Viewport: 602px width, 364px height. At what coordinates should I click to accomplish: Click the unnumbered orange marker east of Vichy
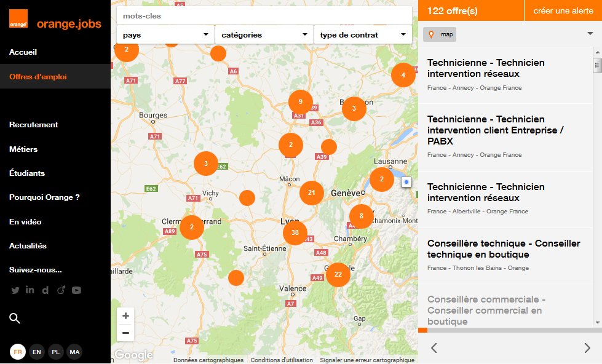pos(247,198)
